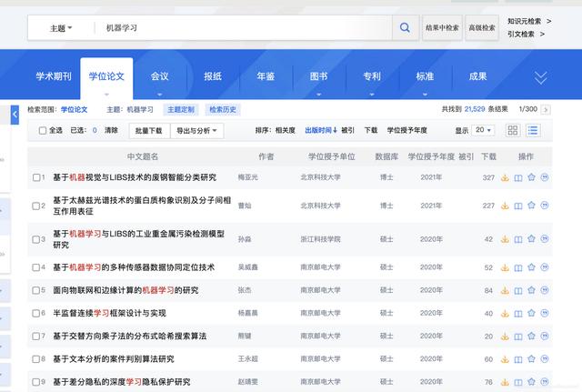This screenshot has width=582, height=392.
Task: Open the 学术期刊 tab
Action: 54,76
